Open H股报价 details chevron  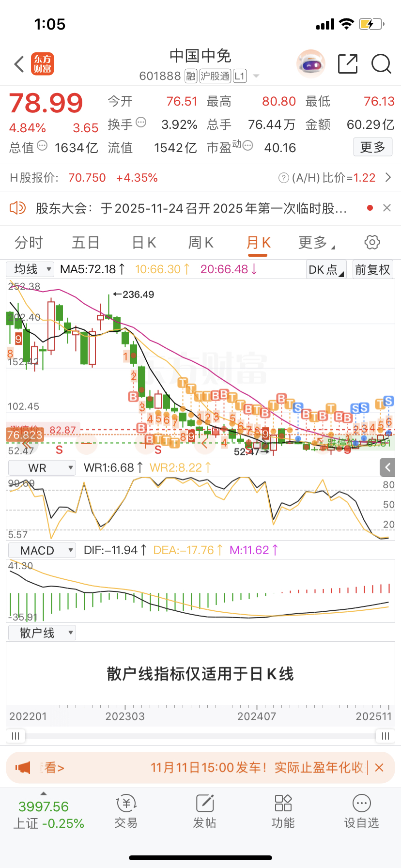[388, 178]
